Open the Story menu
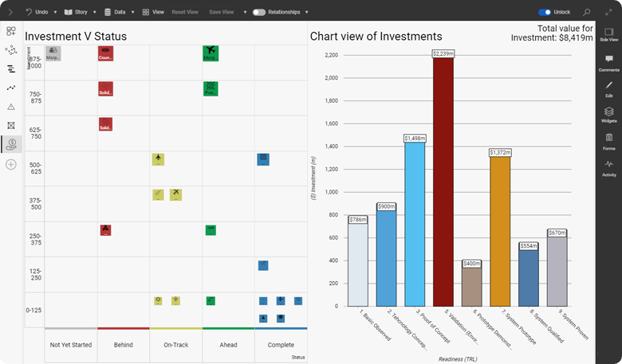Screen dimensions: 622x364 tap(77, 13)
